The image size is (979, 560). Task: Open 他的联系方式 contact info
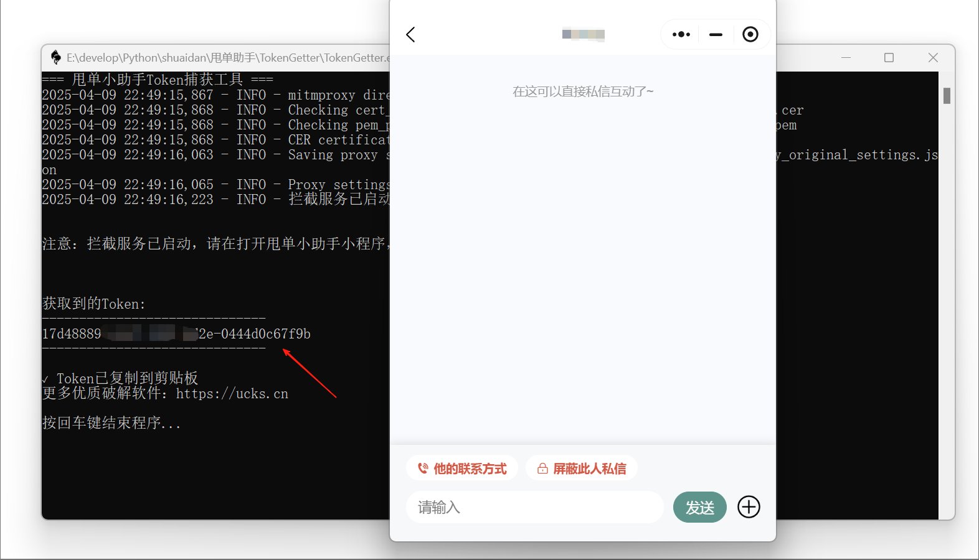click(461, 469)
